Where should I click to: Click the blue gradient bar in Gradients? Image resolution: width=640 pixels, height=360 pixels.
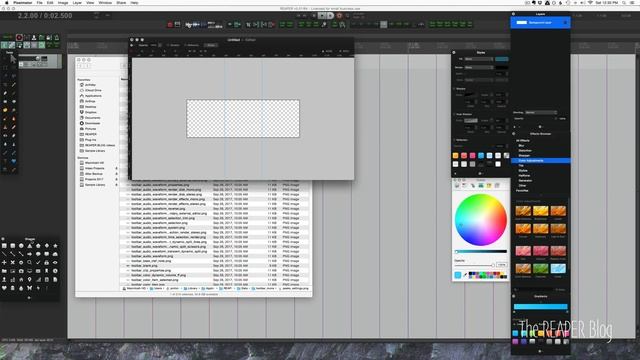[x=540, y=307]
